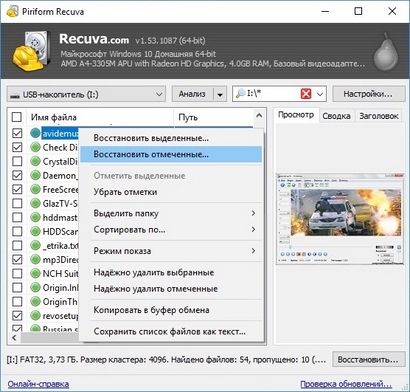Click the Recuva title bar app icon
The image size is (410, 392).
12,11
